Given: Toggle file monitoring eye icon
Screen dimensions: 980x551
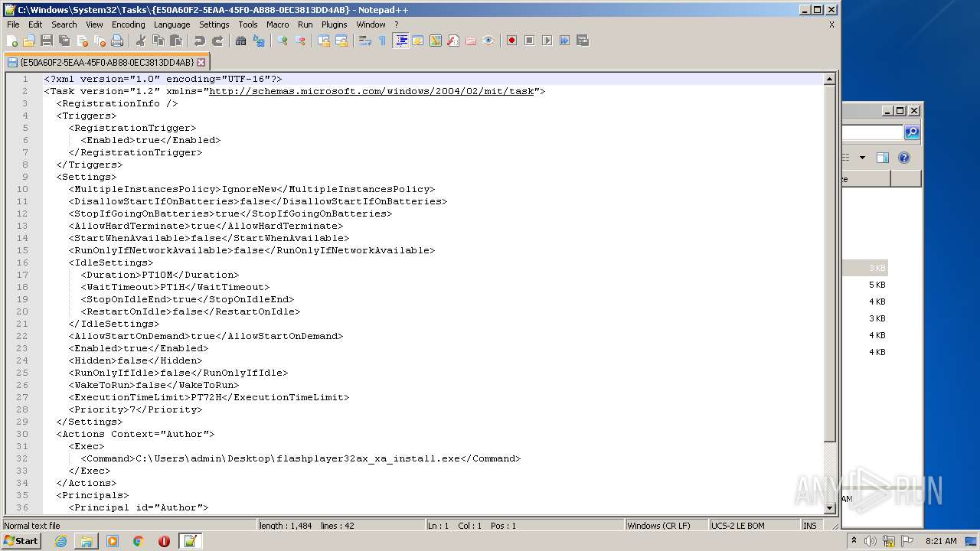Looking at the screenshot, I should point(488,41).
